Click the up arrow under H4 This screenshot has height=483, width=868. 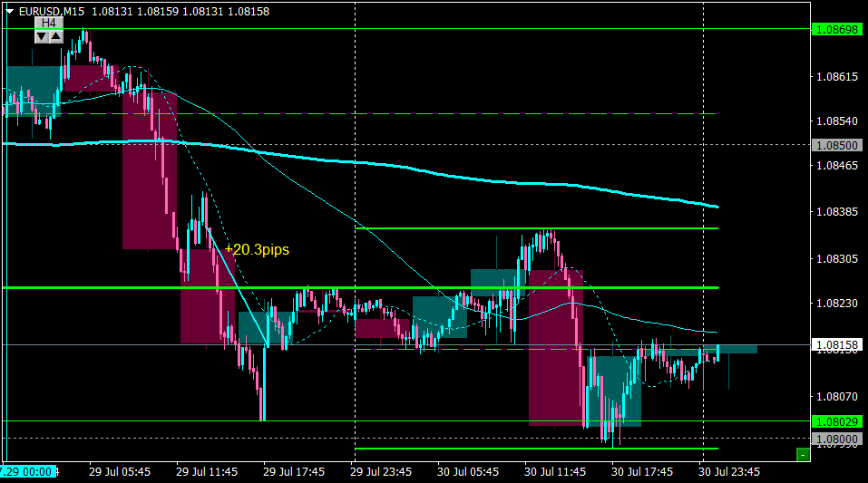pos(56,36)
